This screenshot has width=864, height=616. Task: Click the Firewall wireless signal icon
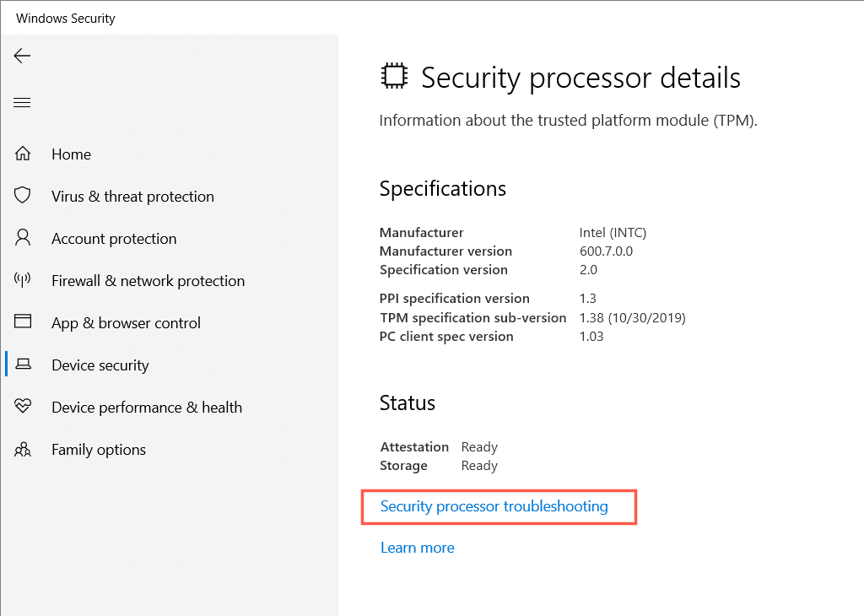point(23,280)
